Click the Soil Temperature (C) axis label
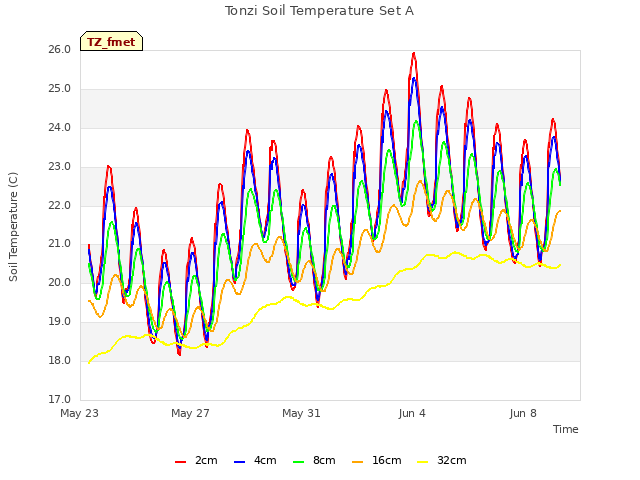This screenshot has width=640, height=480. pyautogui.click(x=13, y=227)
